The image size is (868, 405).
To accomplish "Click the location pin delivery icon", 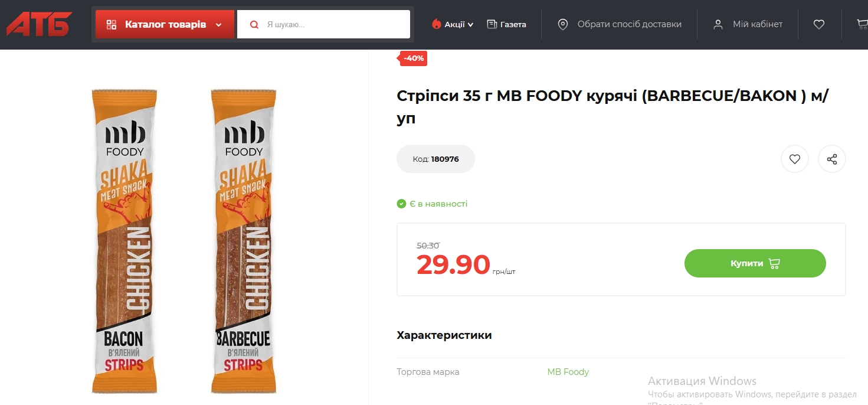I will (x=562, y=24).
